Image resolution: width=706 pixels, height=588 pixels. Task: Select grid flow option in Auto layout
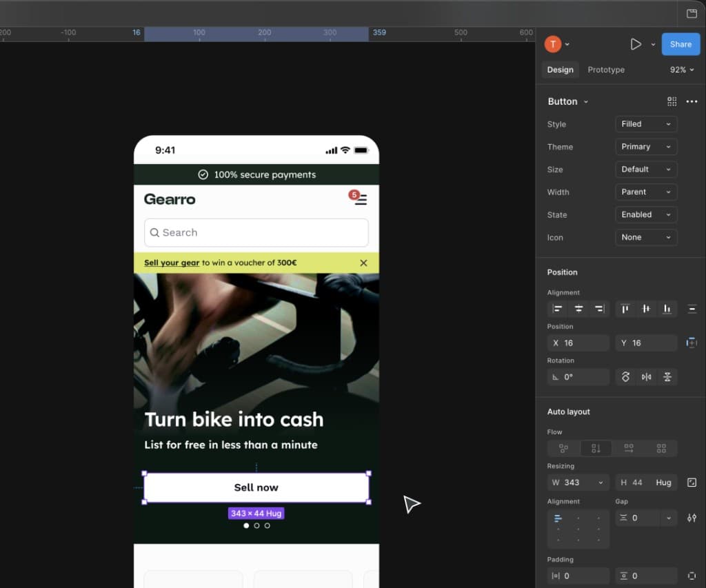pos(661,449)
